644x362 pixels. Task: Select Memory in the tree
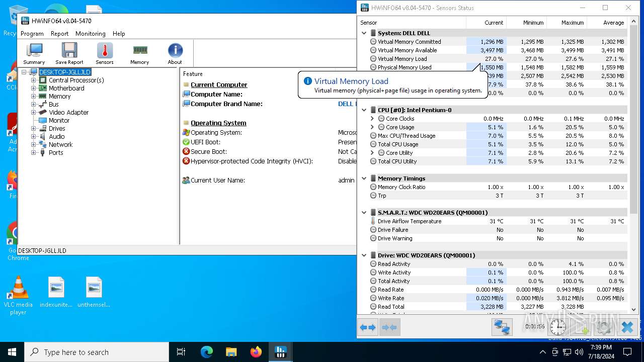59,96
